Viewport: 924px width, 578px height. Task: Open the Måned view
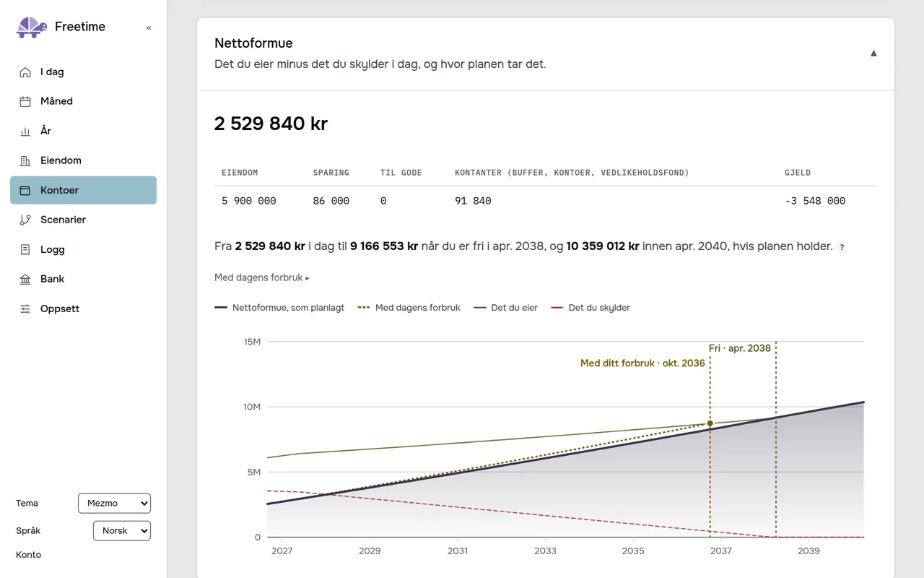pos(83,102)
